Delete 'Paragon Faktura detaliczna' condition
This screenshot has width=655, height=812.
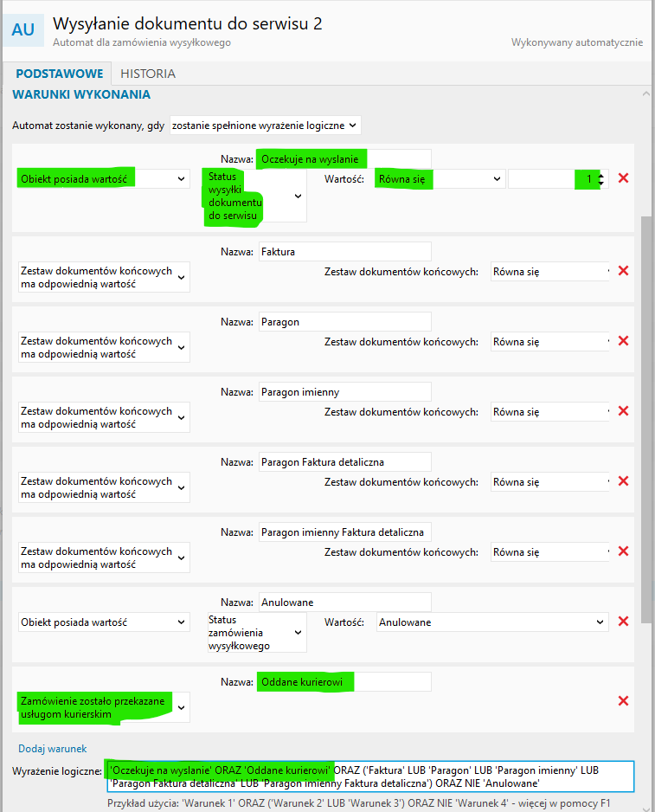tap(623, 481)
